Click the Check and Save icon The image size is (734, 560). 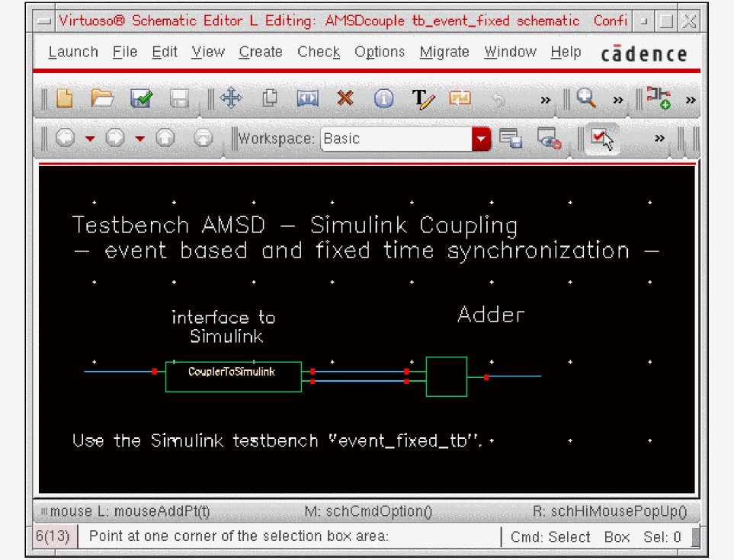[x=141, y=98]
